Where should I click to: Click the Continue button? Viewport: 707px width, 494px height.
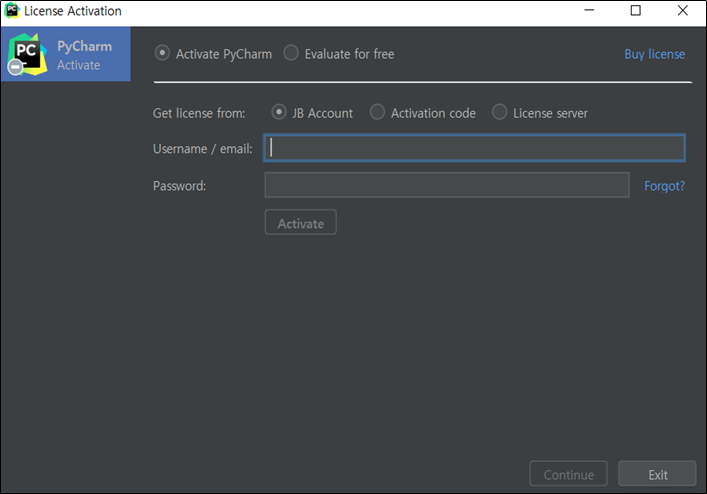tap(569, 474)
